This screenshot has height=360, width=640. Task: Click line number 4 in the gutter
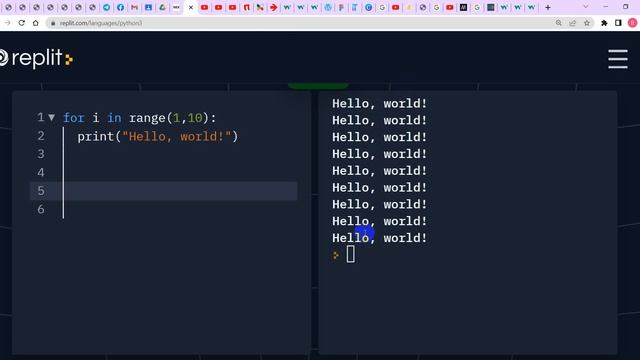[x=40, y=173]
